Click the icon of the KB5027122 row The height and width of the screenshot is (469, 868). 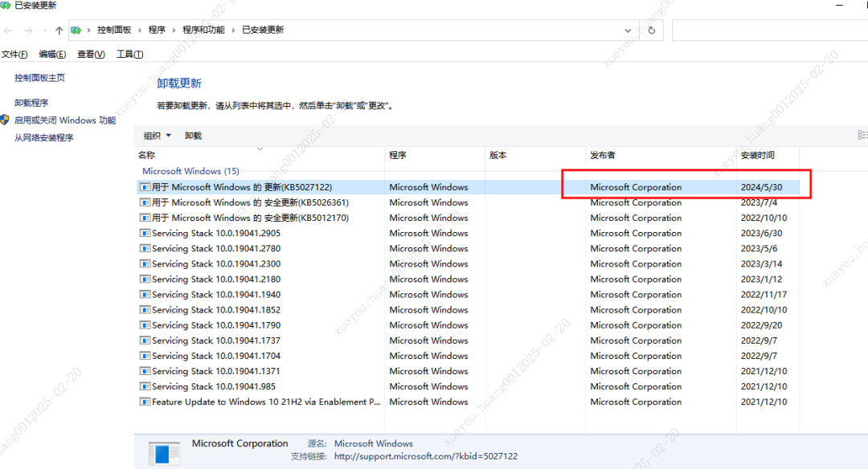click(x=145, y=187)
